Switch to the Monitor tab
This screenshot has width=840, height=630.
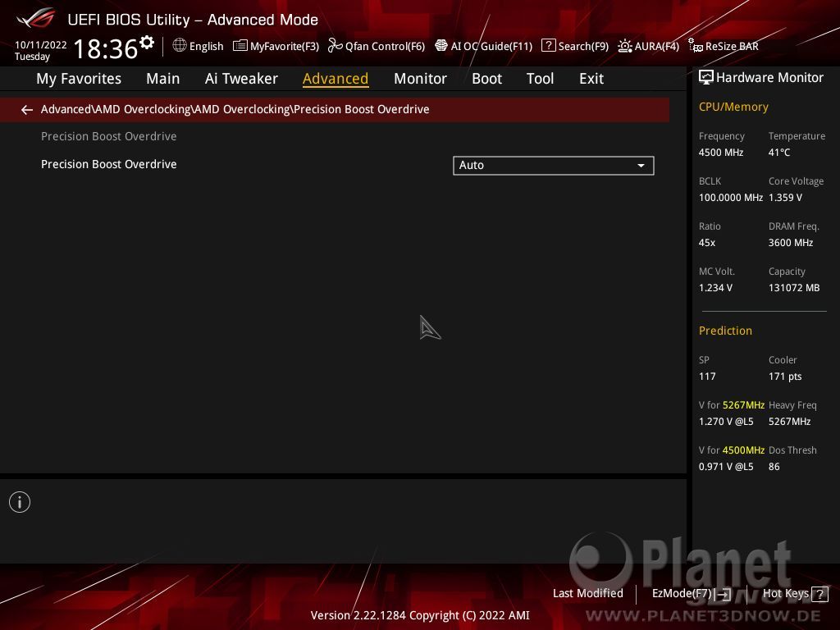tap(420, 79)
